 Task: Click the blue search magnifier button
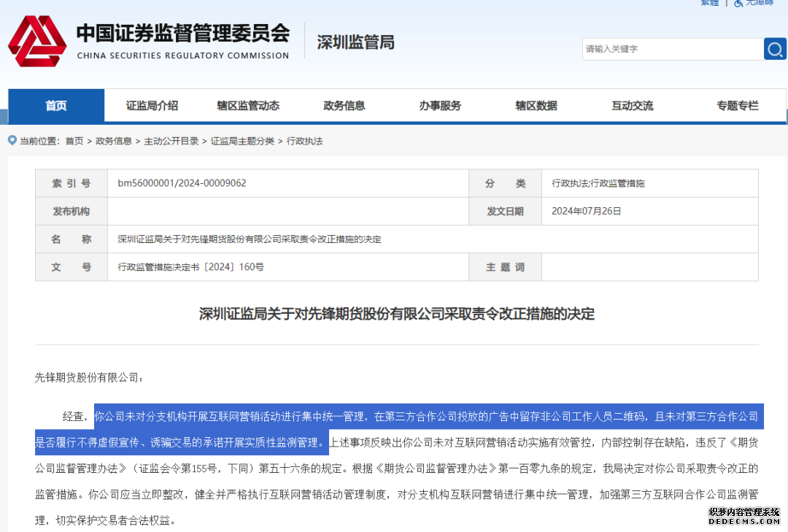click(775, 49)
